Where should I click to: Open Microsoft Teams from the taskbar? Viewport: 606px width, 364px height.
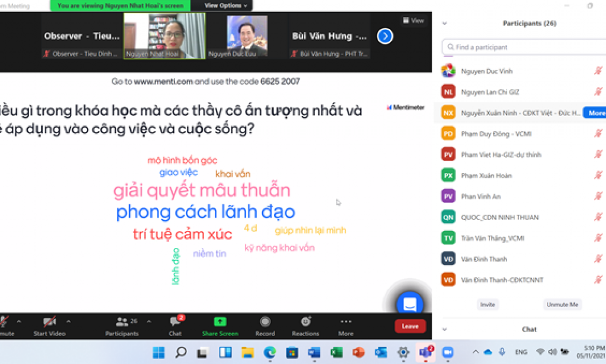pos(425,352)
